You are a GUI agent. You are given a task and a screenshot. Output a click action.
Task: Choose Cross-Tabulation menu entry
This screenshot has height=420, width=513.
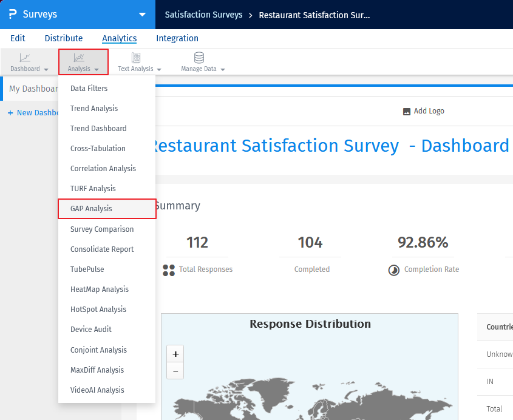tap(98, 149)
